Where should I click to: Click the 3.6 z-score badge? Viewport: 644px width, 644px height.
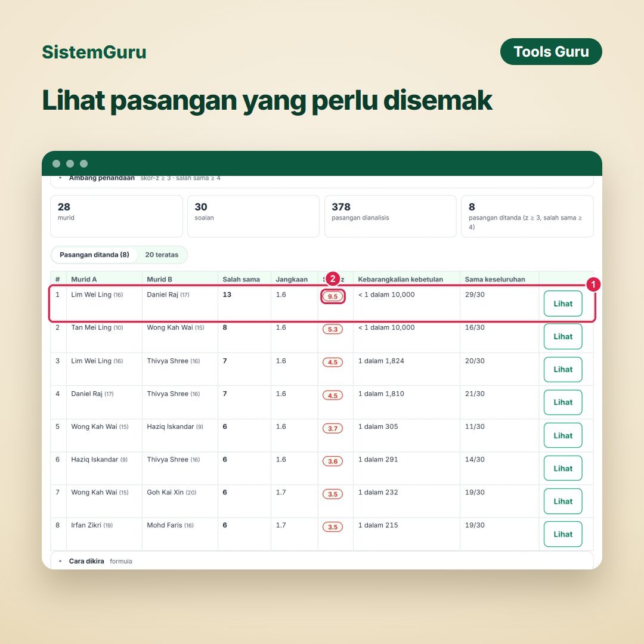333,461
